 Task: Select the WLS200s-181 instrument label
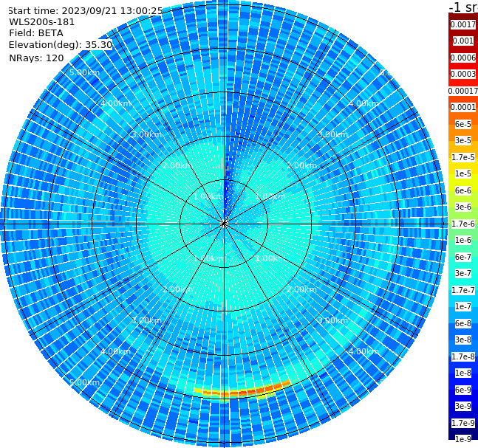point(42,22)
